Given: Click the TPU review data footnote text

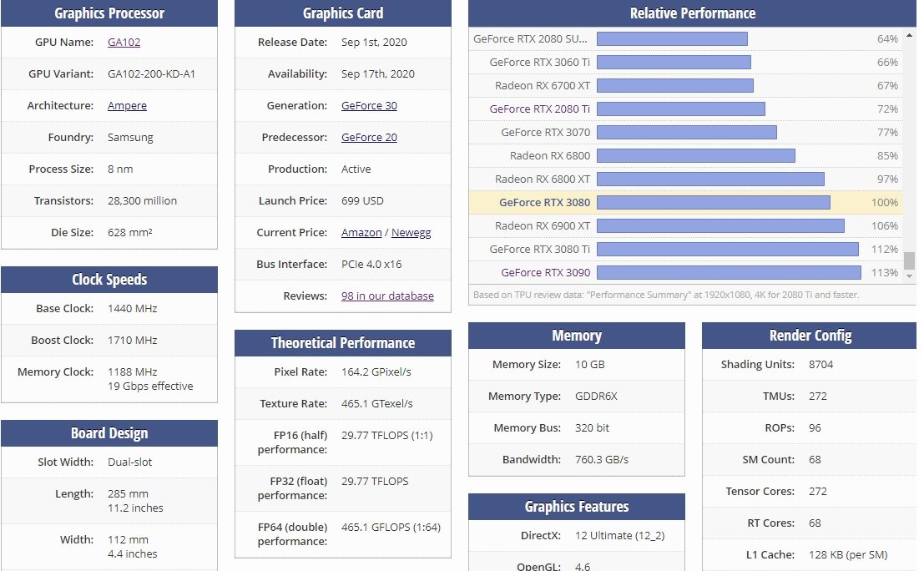Looking at the screenshot, I should click(x=666, y=295).
